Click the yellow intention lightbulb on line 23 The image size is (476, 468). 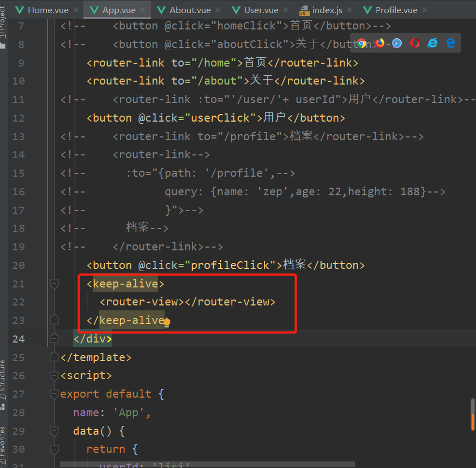click(x=167, y=322)
